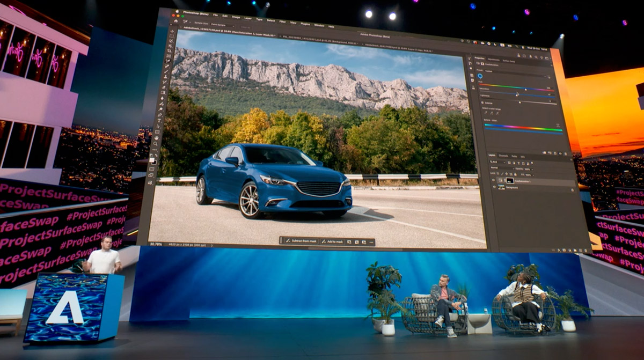Click the Home icon in options bar

click(x=175, y=21)
